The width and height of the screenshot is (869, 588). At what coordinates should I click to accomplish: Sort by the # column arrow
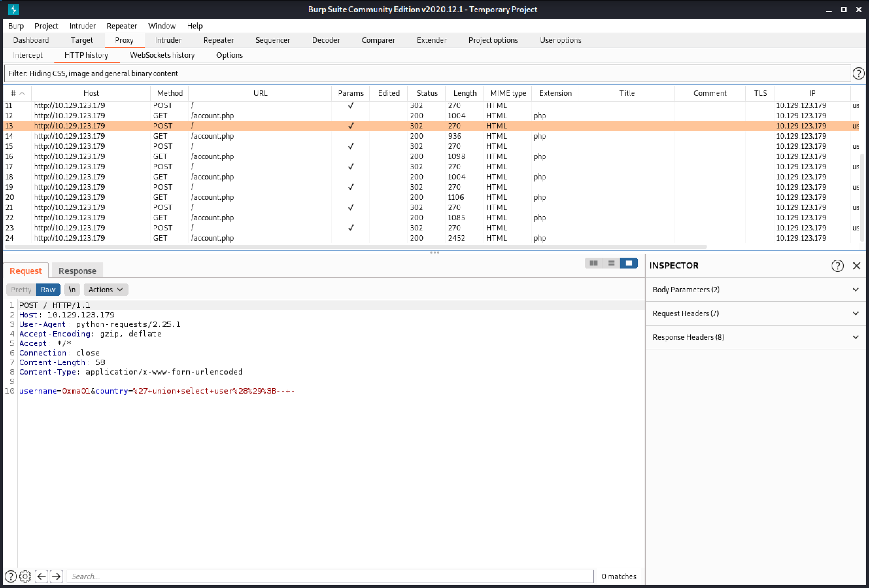coord(22,93)
